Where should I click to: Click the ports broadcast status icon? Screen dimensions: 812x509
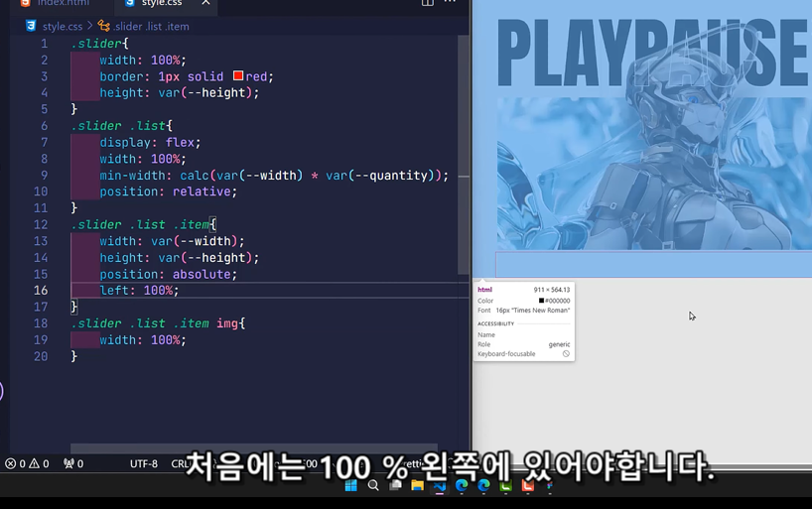click(73, 463)
